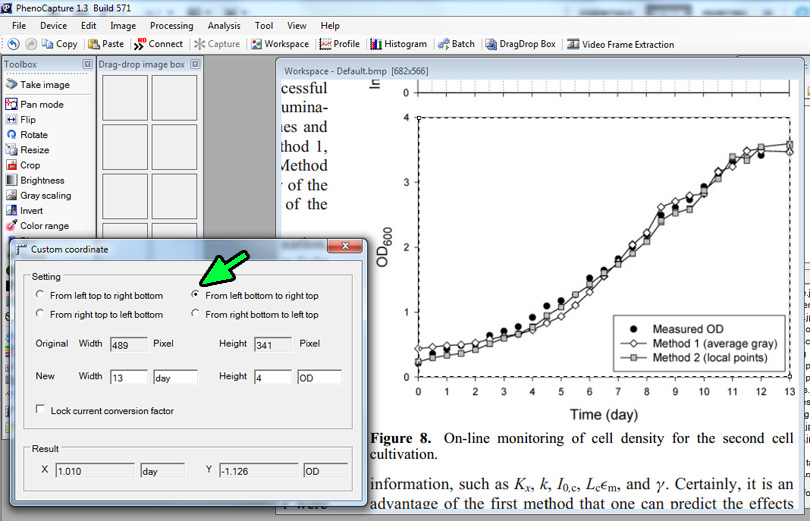Select 'From right bottom to left top' option

pyautogui.click(x=196, y=314)
